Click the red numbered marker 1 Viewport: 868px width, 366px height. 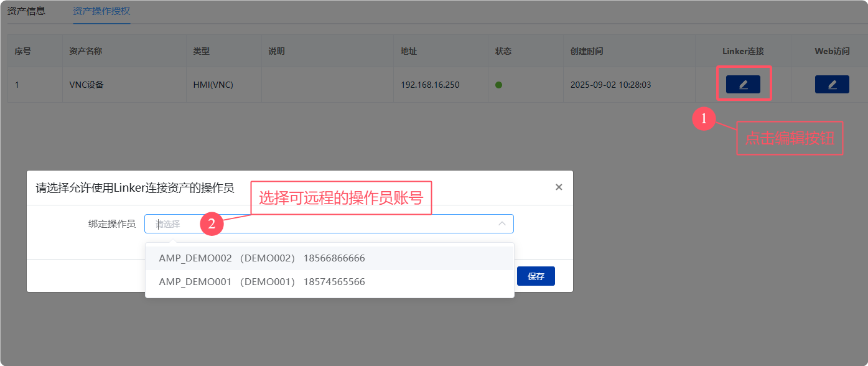point(704,120)
